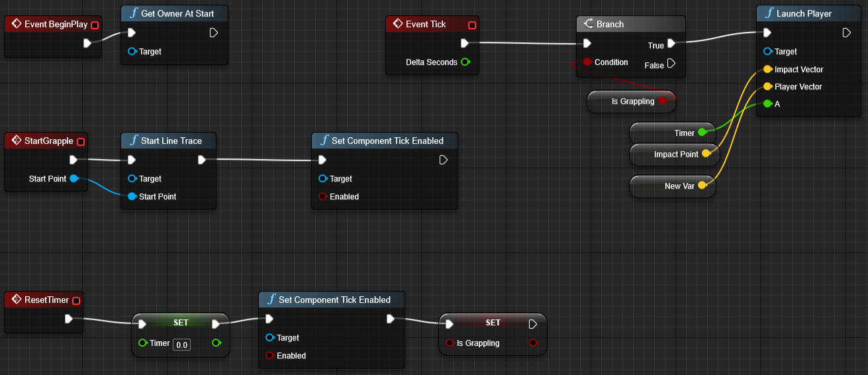Click the Impact Point variable's yellow output pin
The width and height of the screenshot is (868, 375).
point(706,154)
